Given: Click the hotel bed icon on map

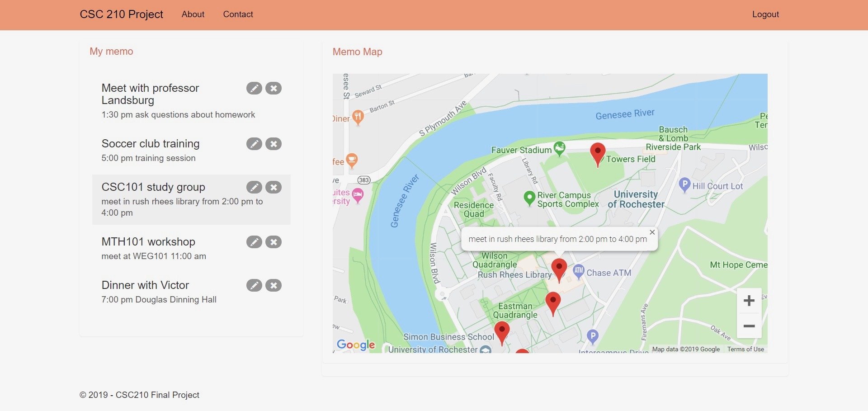Looking at the screenshot, I should [358, 196].
